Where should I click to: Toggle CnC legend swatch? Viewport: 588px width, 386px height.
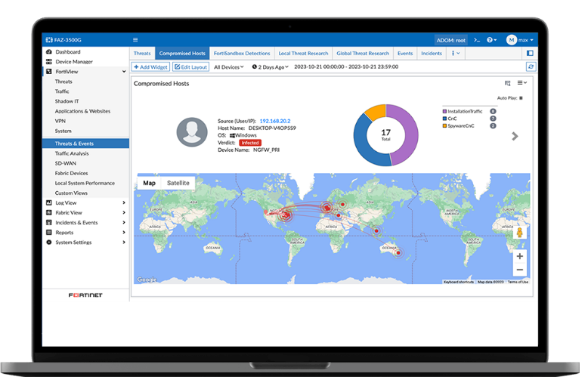coord(444,119)
